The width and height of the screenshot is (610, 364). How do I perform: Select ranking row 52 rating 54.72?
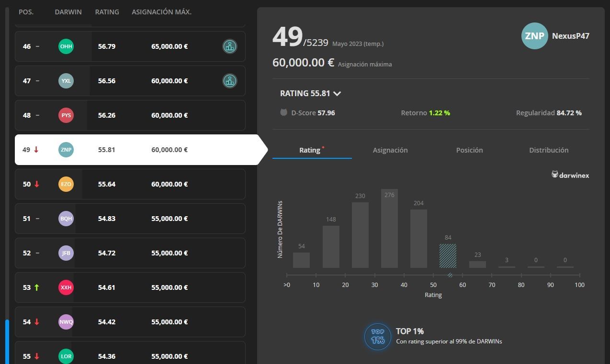tap(130, 253)
